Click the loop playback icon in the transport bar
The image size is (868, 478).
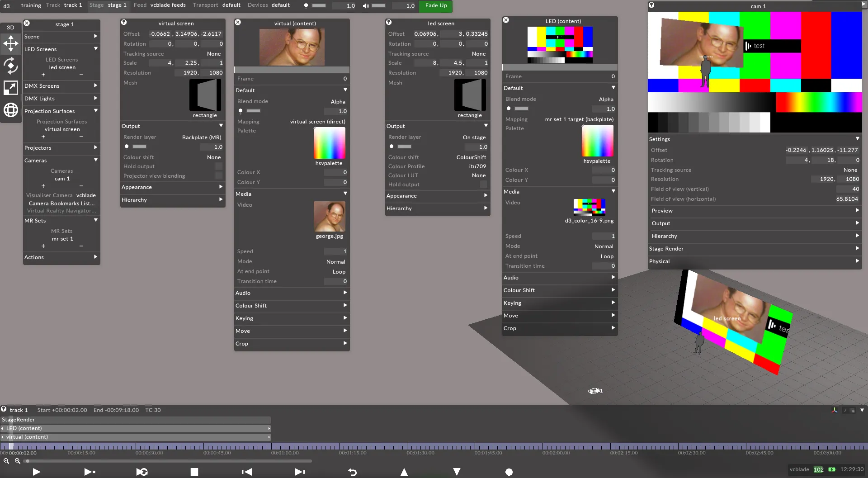click(142, 472)
